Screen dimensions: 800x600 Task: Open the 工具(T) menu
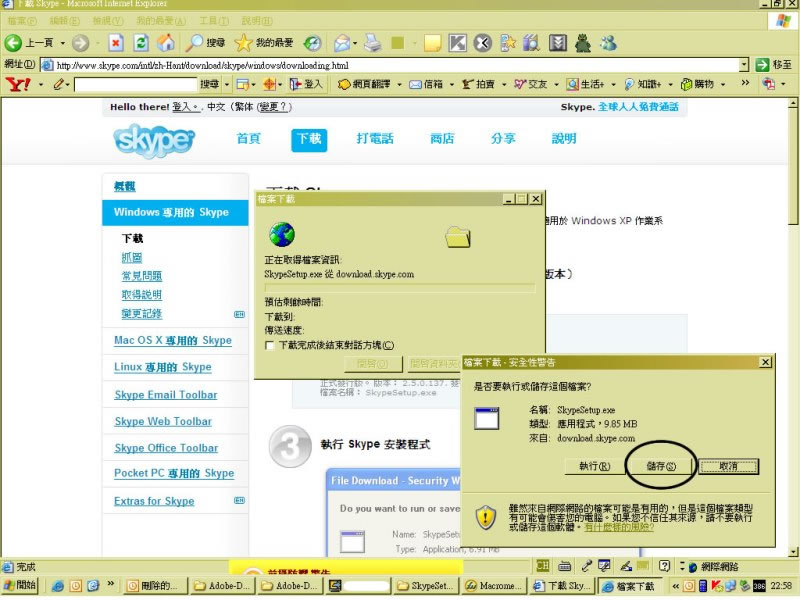click(x=214, y=21)
